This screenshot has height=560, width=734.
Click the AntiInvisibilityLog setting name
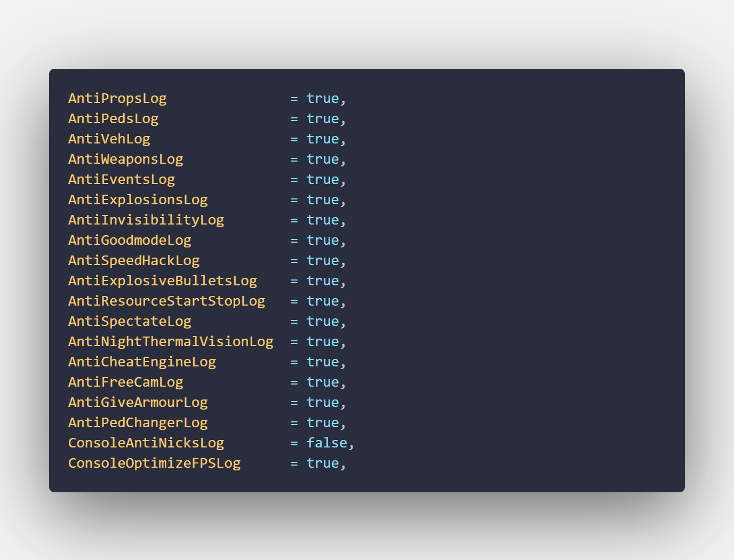pyautogui.click(x=146, y=220)
